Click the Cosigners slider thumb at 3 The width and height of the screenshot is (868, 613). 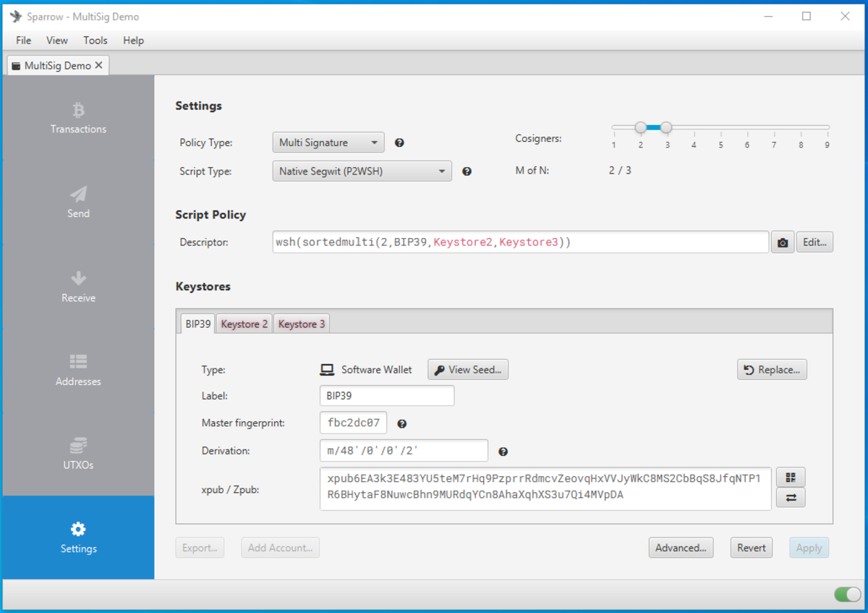(x=666, y=127)
